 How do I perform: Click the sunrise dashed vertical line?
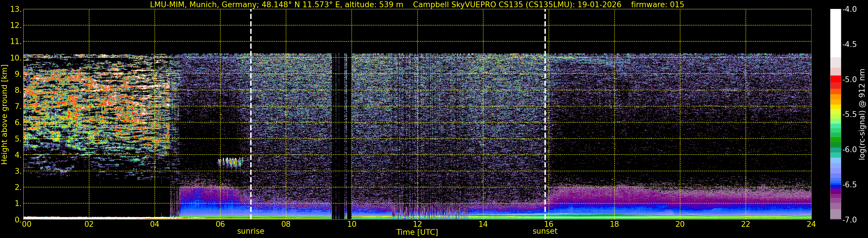click(251, 114)
